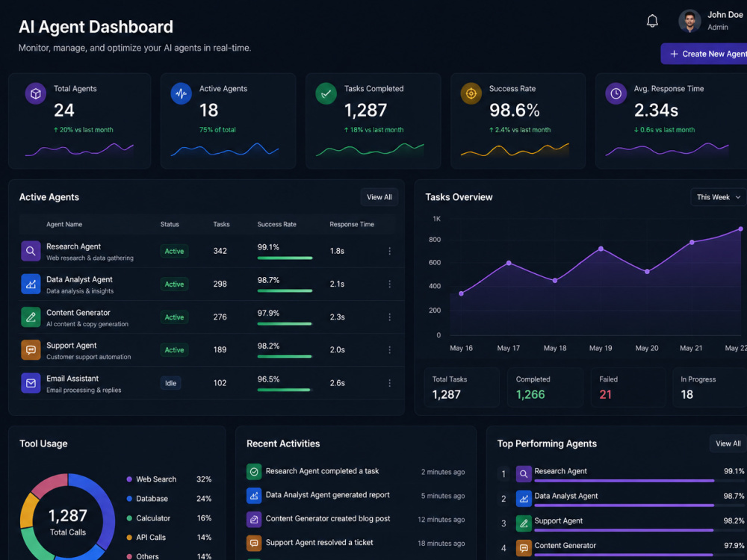Click Research Agent Active status badge
The width and height of the screenshot is (747, 560).
[x=174, y=251]
